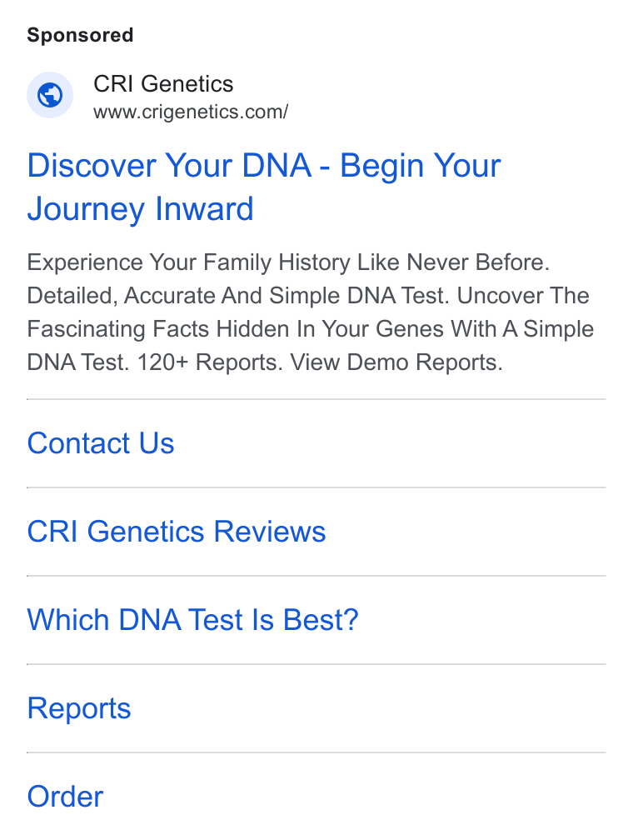Click the word 'Best?' in the sitelinks
Screen dimensions: 633x840
click(x=321, y=620)
